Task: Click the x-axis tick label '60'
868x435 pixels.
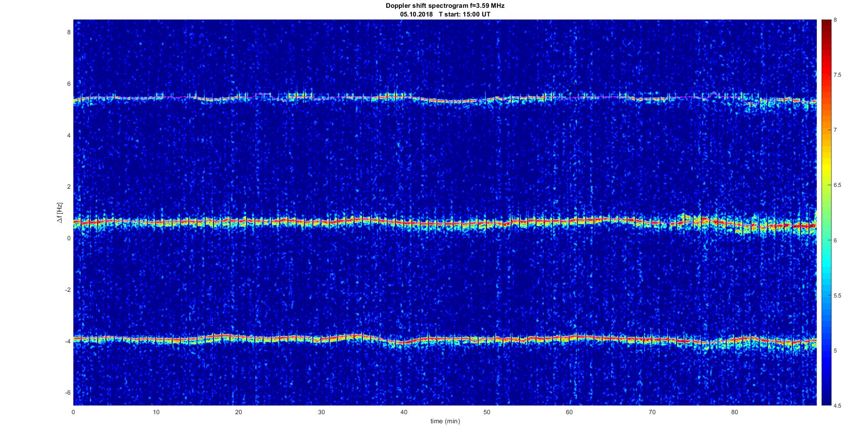Action: 569,412
